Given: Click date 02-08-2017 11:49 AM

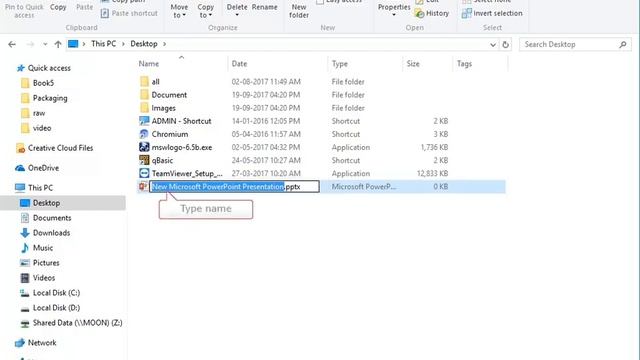Looking at the screenshot, I should click(266, 82).
